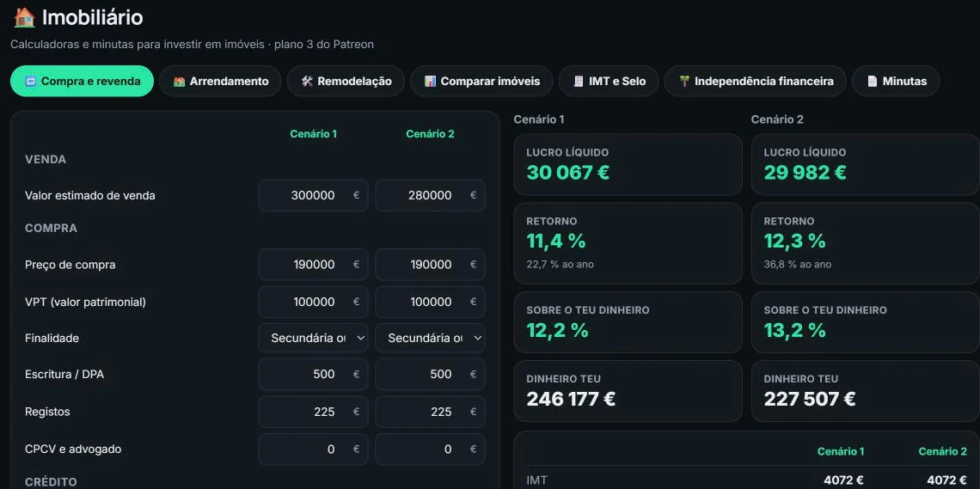
Task: Click the 36,8 % ao ano text
Action: click(798, 264)
